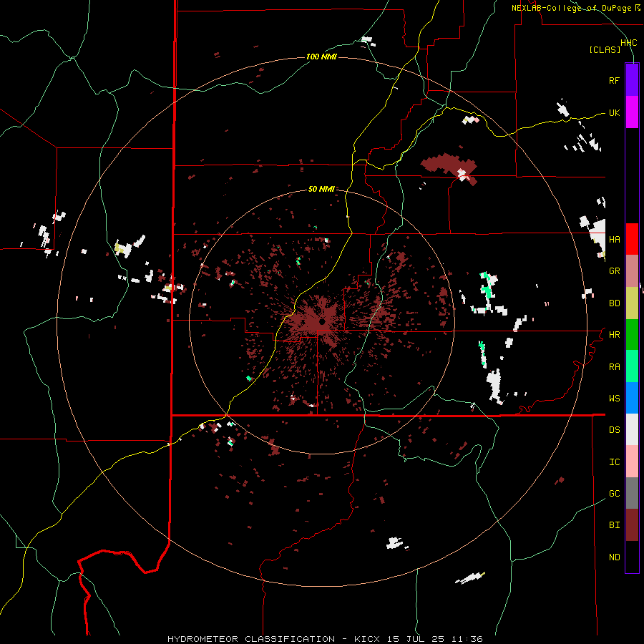This screenshot has width=644, height=644.
Task: Click the RA legend label
Action: (614, 366)
